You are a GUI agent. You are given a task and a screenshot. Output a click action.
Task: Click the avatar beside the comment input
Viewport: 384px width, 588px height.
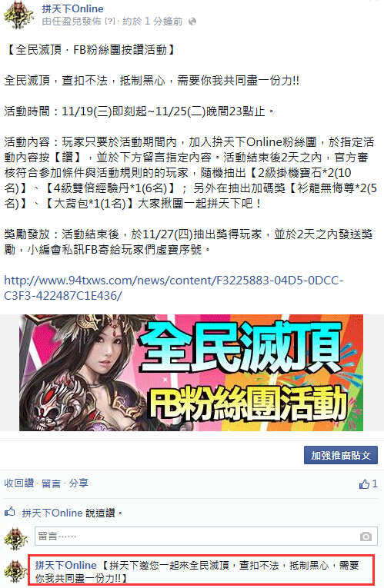tap(15, 539)
